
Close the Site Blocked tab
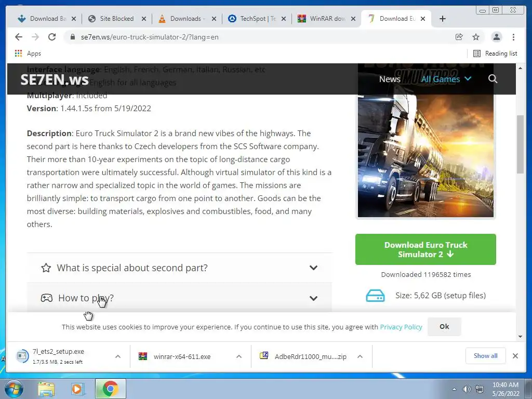[x=144, y=19]
